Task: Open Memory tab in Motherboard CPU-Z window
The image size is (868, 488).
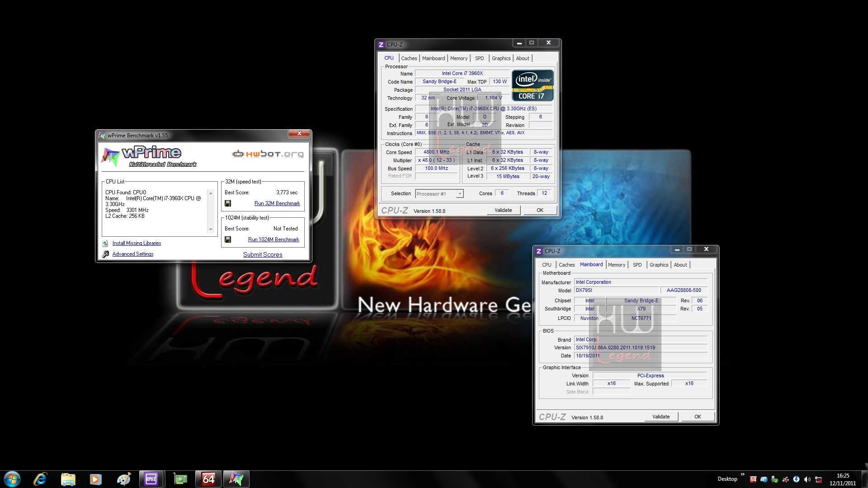Action: [617, 265]
